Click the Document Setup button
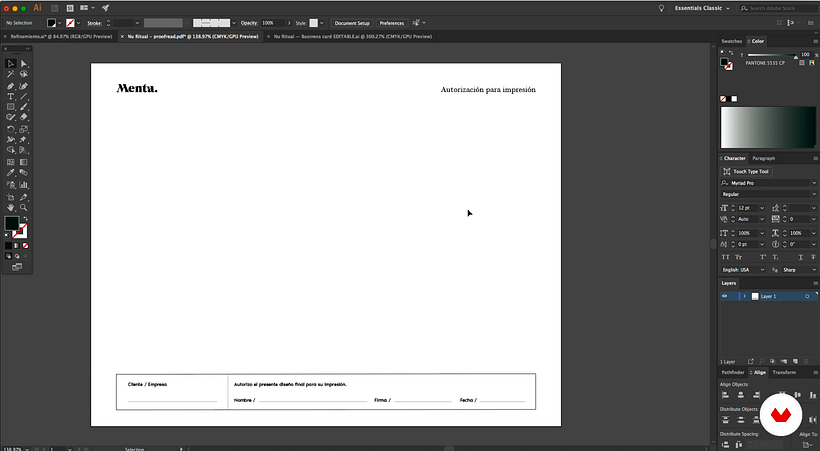 click(352, 23)
